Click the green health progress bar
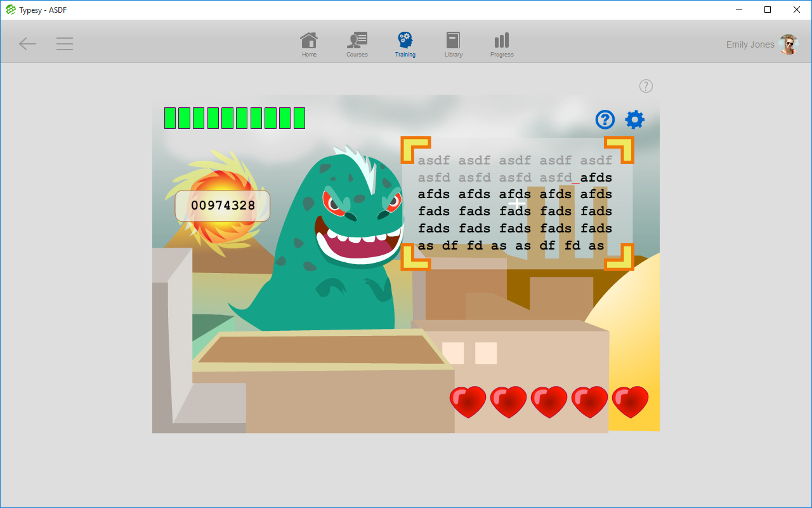The height and width of the screenshot is (508, 812). (235, 118)
